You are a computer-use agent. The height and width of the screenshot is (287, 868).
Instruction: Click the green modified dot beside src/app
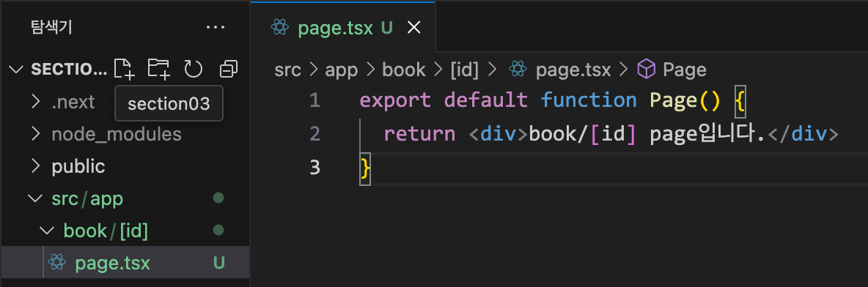[218, 198]
